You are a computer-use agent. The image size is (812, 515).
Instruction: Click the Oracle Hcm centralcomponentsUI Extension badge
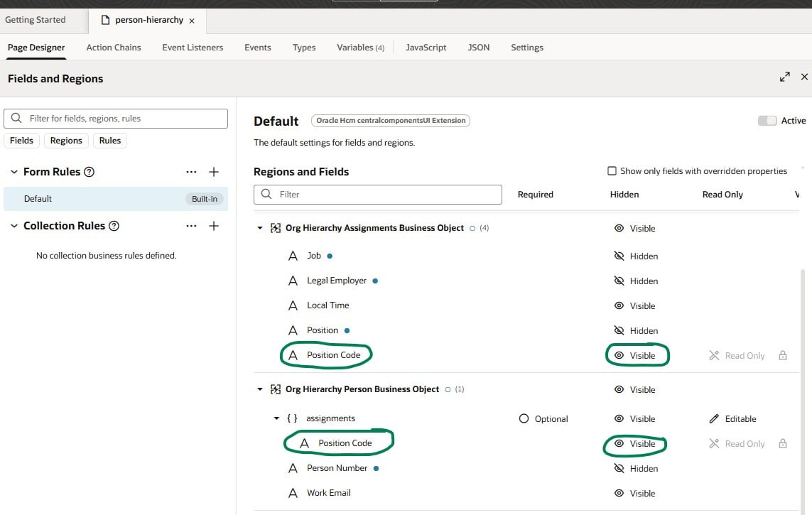click(x=391, y=121)
